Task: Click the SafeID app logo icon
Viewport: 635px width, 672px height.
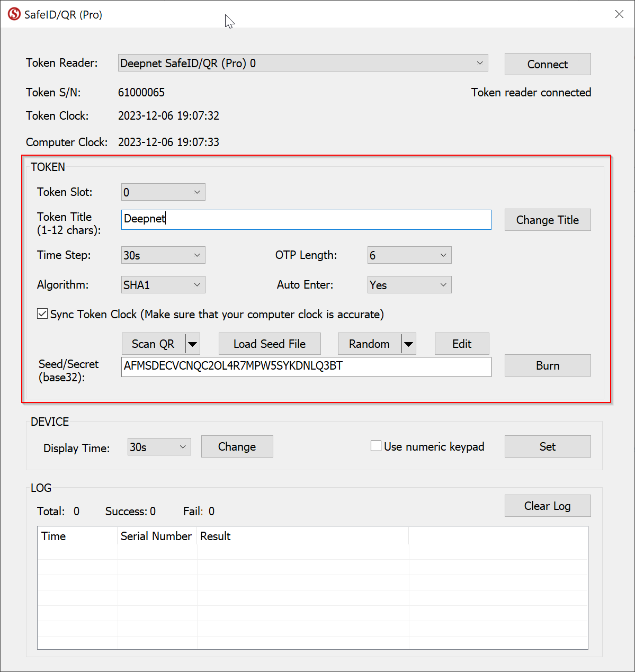Action: click(x=14, y=14)
